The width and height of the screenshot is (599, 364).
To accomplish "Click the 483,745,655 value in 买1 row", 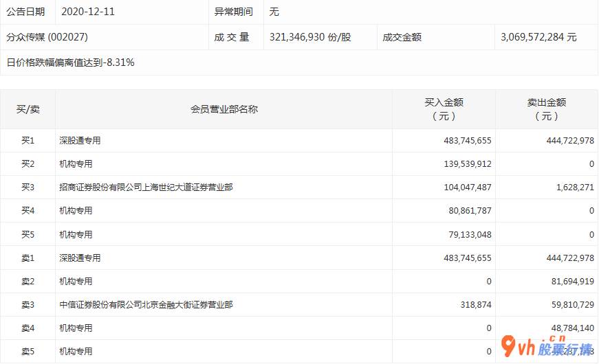I will 468,141.
